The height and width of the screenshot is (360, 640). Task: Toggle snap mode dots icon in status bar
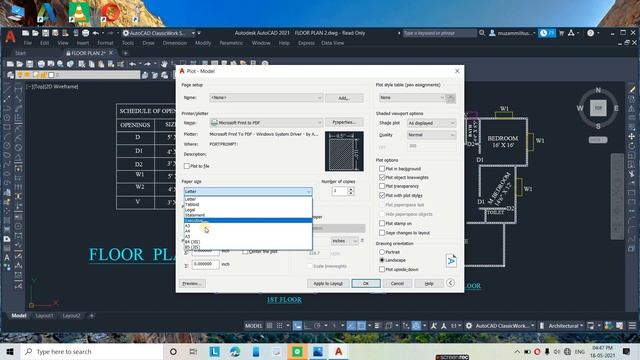[280, 326]
